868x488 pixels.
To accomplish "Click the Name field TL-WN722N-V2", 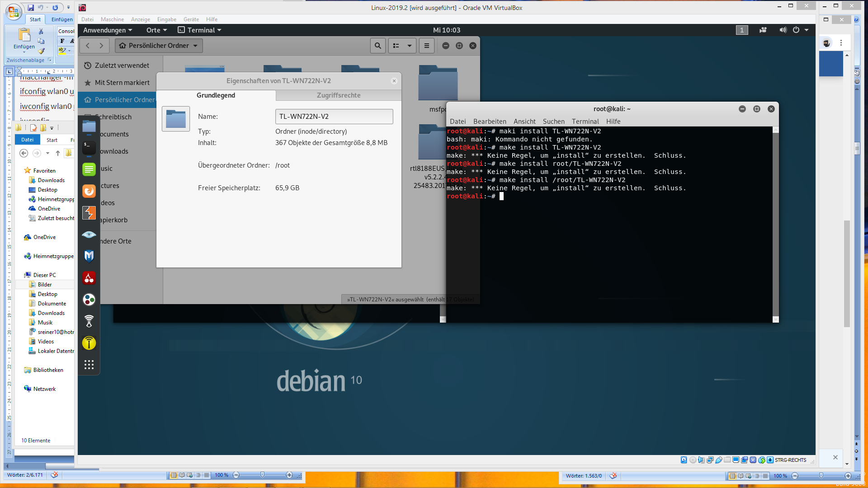I will coord(334,117).
